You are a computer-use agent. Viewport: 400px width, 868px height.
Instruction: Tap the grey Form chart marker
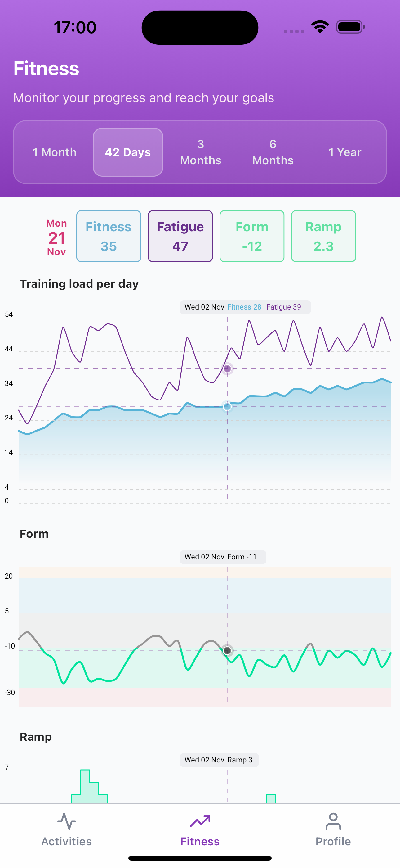point(227,651)
